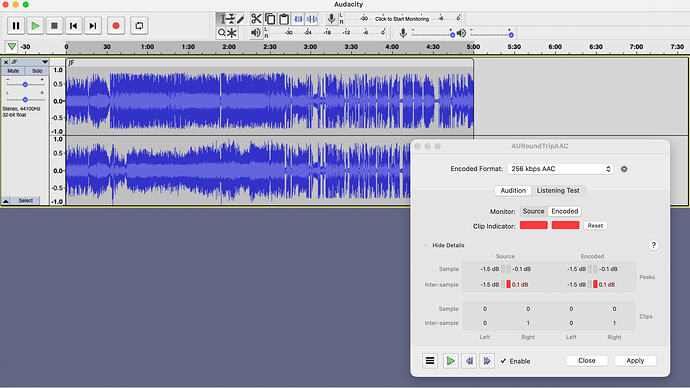The image size is (690, 388).
Task: Click the Silence audio selection icon
Action: [312, 19]
